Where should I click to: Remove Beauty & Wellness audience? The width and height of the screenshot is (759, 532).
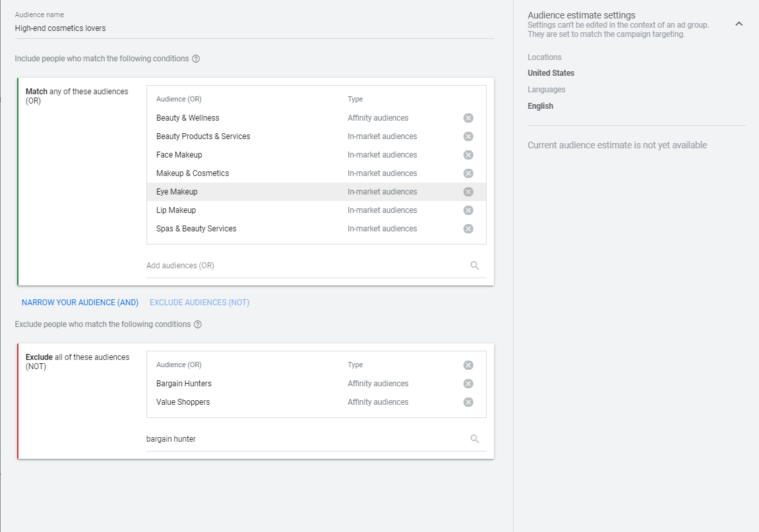pyautogui.click(x=468, y=118)
